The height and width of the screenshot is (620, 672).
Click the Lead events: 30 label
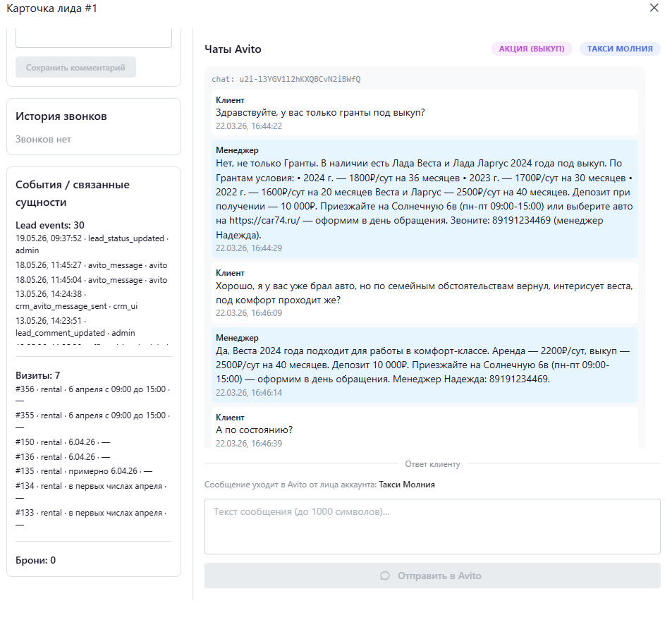coord(50,226)
